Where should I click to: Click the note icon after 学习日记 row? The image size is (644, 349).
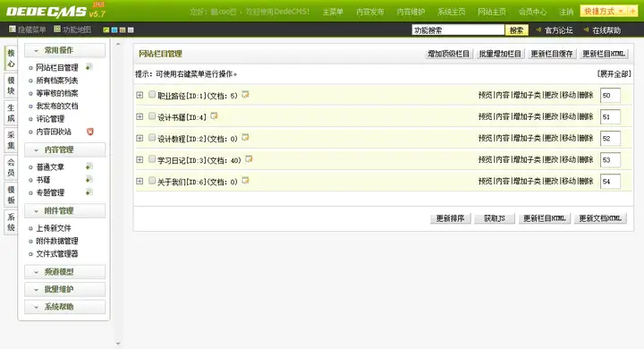pos(249,159)
